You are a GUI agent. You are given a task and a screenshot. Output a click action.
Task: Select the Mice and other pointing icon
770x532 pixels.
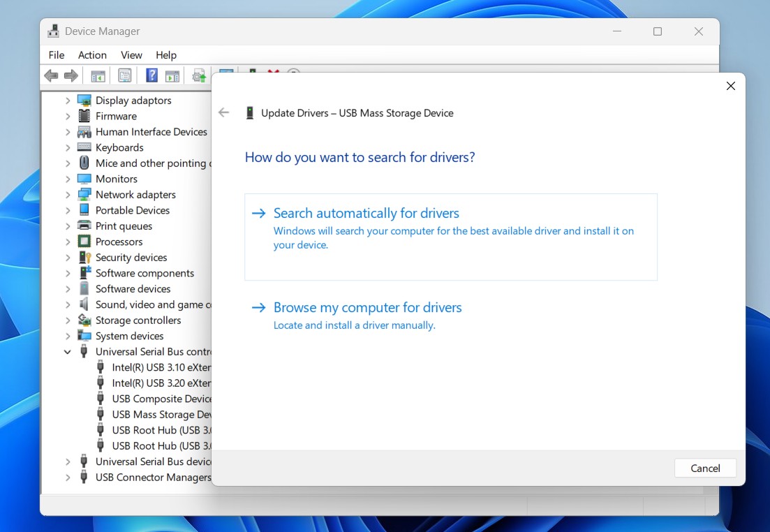point(84,163)
